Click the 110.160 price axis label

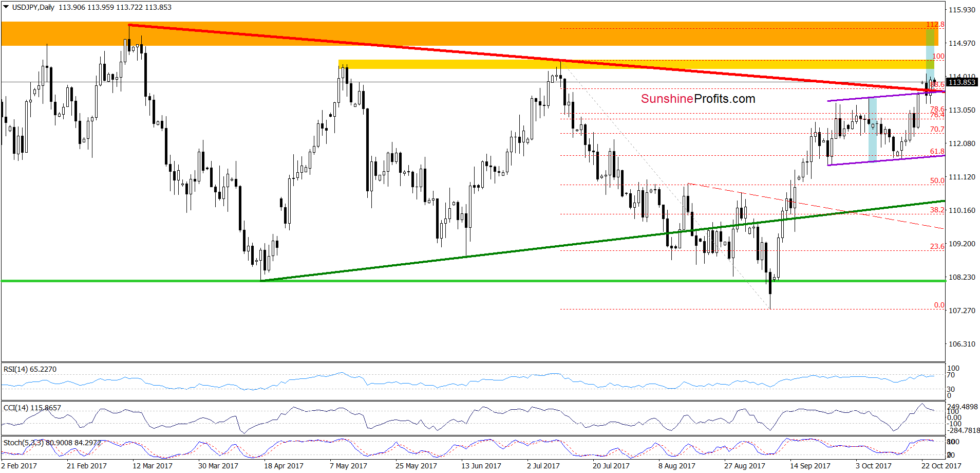click(962, 210)
